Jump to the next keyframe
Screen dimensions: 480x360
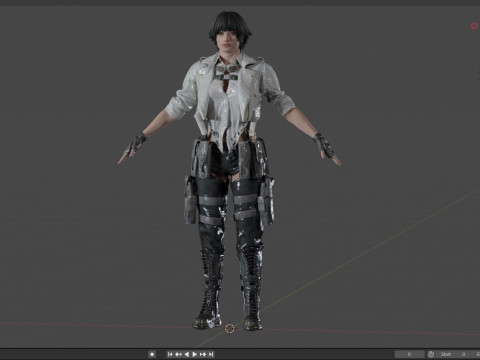point(203,354)
